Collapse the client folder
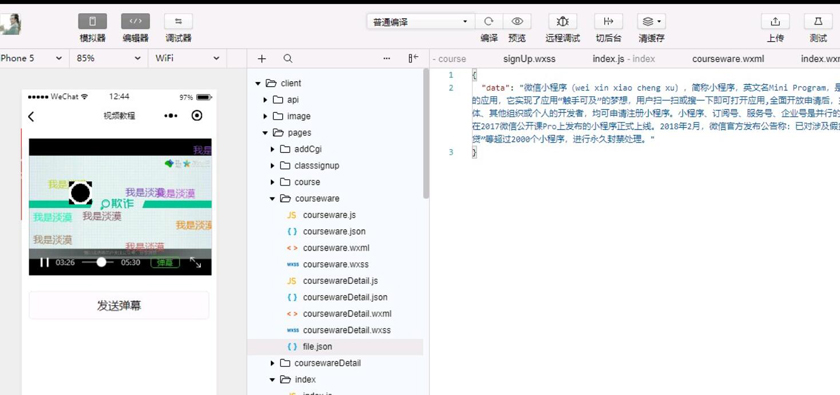840x395 pixels. 258,84
